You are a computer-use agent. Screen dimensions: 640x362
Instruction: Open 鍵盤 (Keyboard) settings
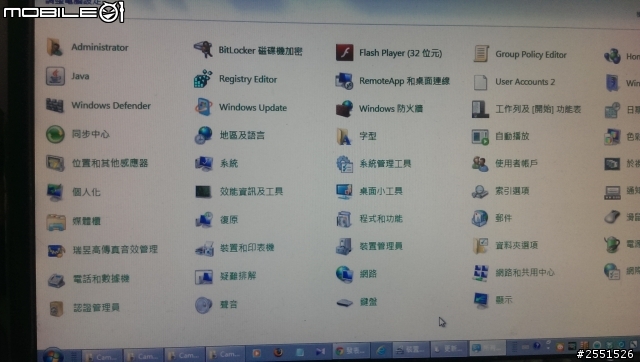pyautogui.click(x=356, y=302)
